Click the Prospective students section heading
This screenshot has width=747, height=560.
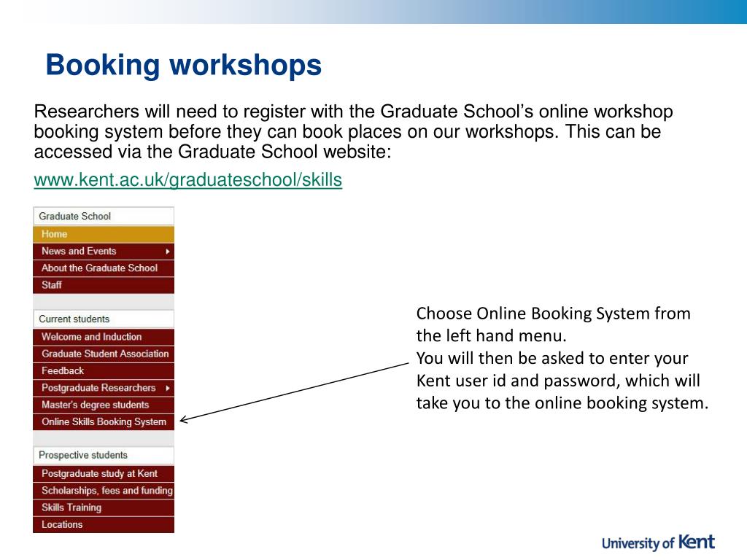click(104, 455)
